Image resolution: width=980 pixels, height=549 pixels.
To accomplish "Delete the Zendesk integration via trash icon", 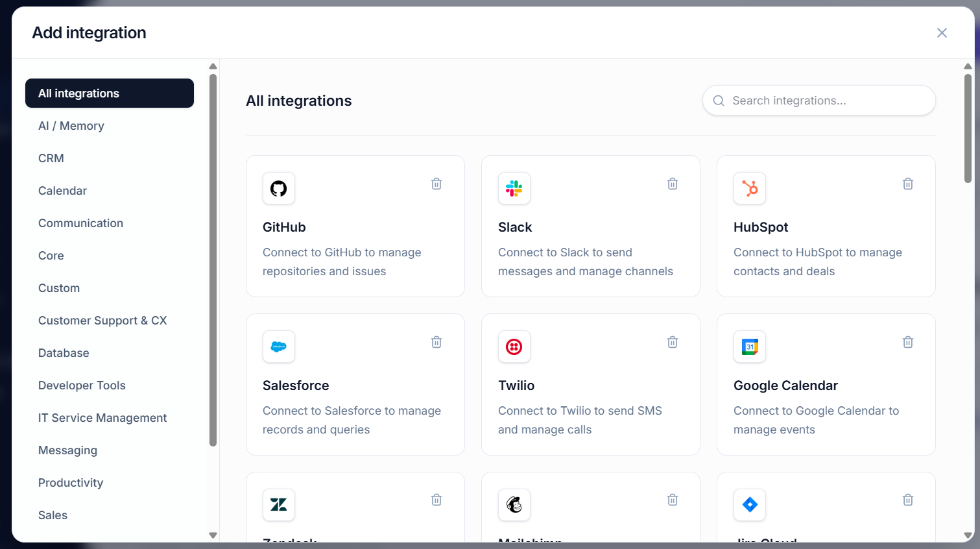I will pyautogui.click(x=436, y=500).
